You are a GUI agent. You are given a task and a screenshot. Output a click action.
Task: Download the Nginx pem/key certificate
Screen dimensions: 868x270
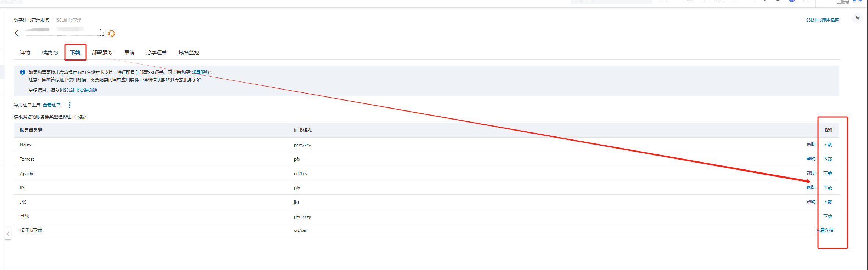pos(828,145)
